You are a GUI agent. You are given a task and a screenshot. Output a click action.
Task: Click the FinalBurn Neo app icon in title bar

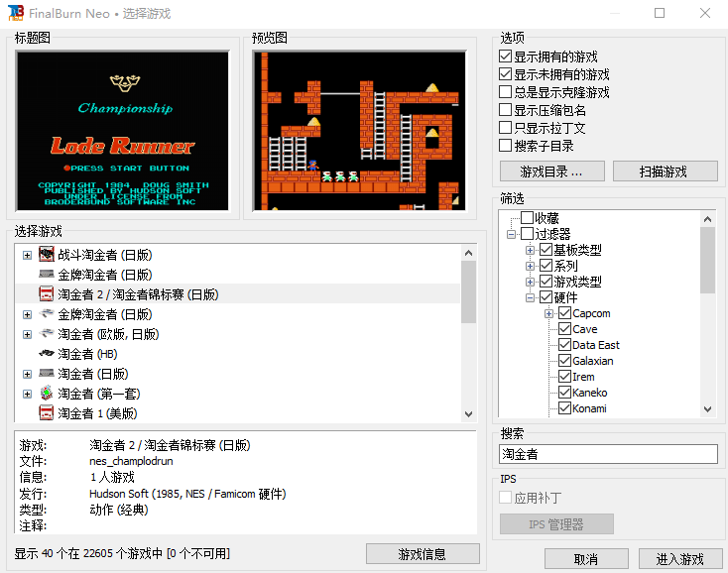[15, 13]
